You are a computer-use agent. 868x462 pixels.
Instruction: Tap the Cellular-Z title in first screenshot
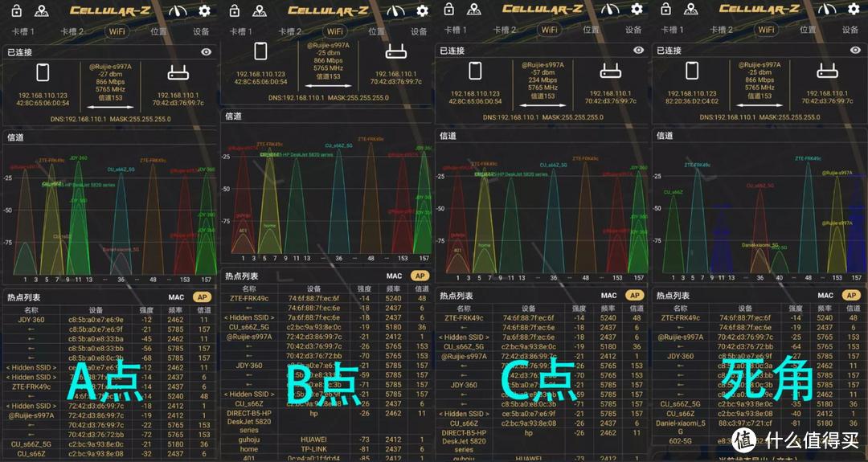click(x=109, y=10)
